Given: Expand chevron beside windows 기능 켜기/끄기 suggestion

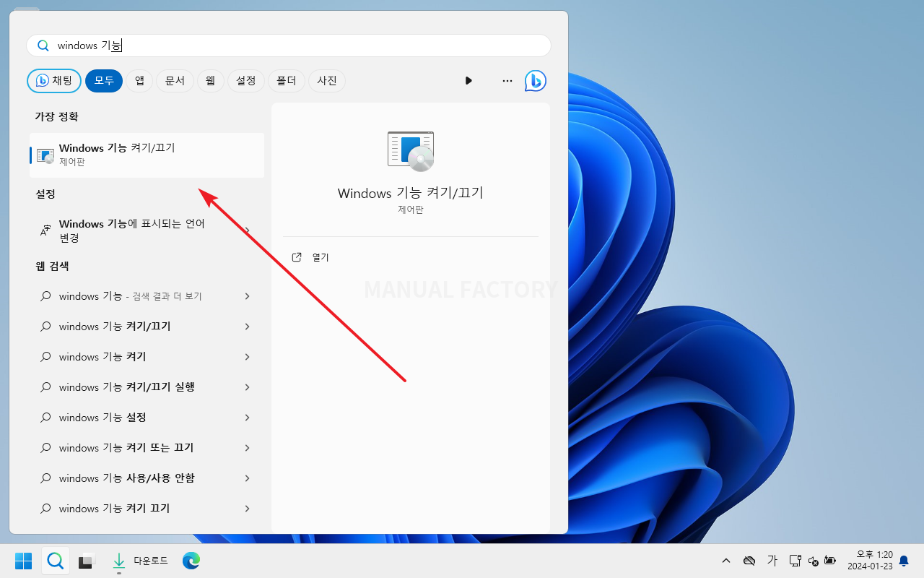Looking at the screenshot, I should tap(247, 327).
